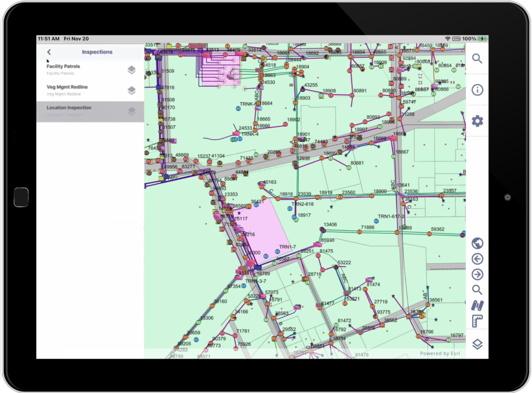This screenshot has width=532, height=393.
Task: Select the globe basemap icon
Action: point(477,242)
